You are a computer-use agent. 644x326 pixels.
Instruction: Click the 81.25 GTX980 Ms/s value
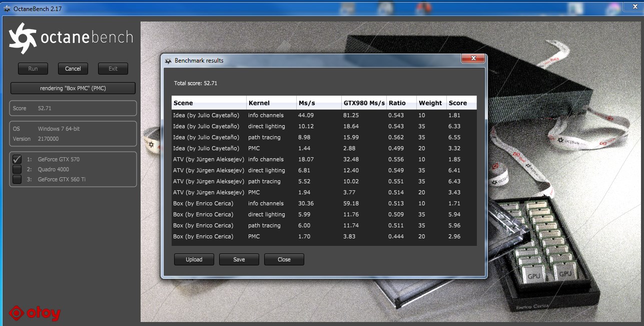pyautogui.click(x=351, y=115)
